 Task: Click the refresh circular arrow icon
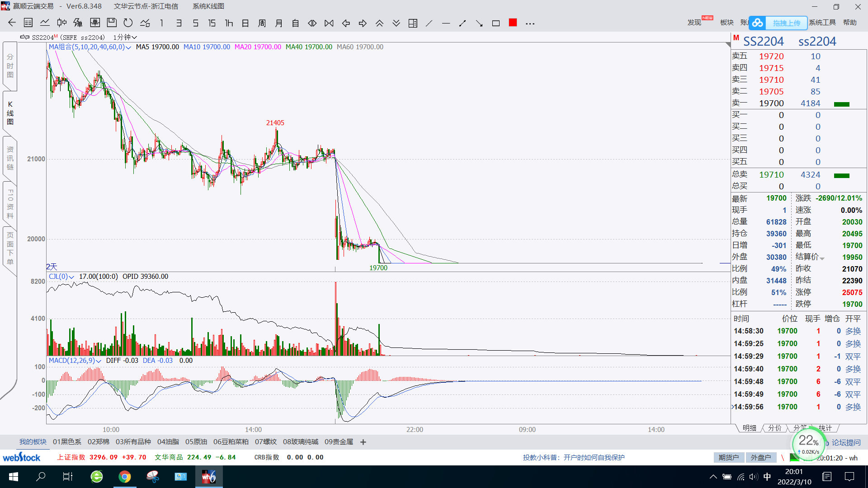128,23
